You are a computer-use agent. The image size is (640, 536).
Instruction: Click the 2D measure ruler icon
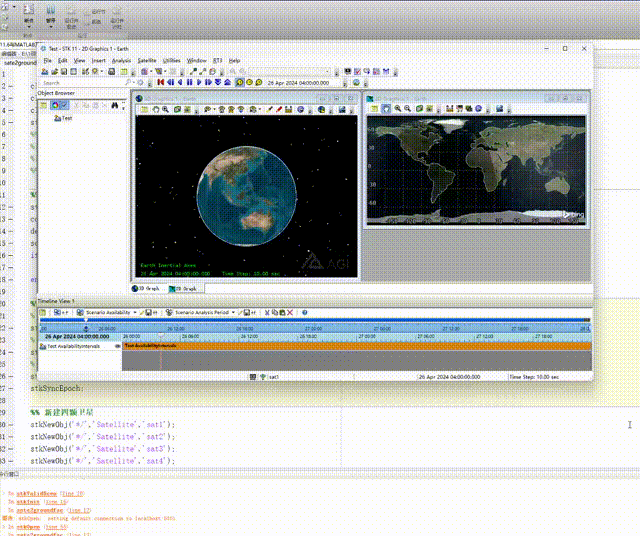(x=450, y=109)
